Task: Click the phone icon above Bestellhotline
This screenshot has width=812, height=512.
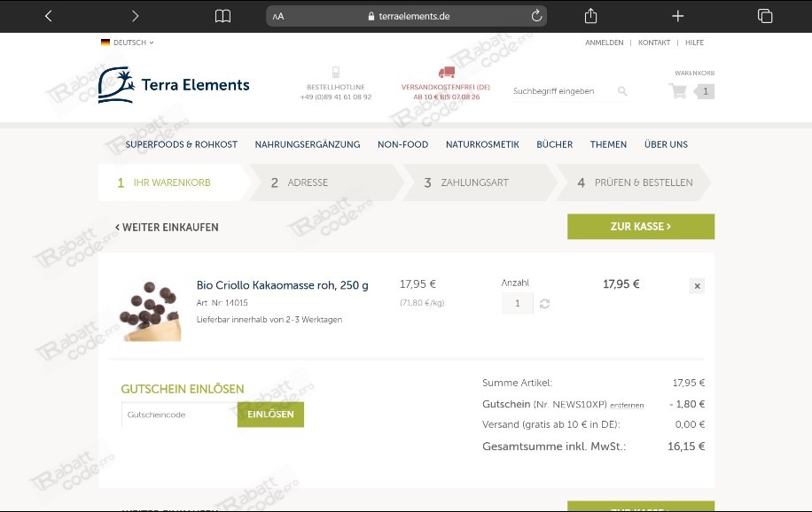Action: (336, 72)
